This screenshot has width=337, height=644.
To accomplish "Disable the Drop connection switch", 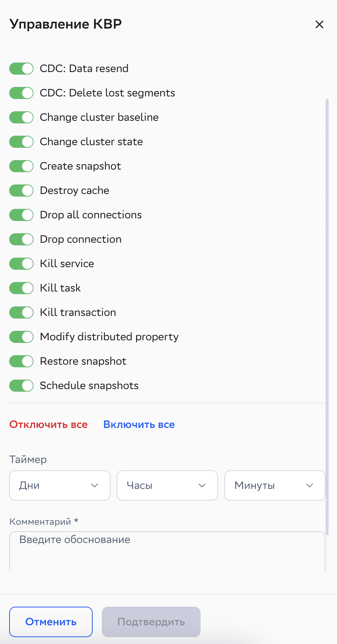I will (21, 239).
